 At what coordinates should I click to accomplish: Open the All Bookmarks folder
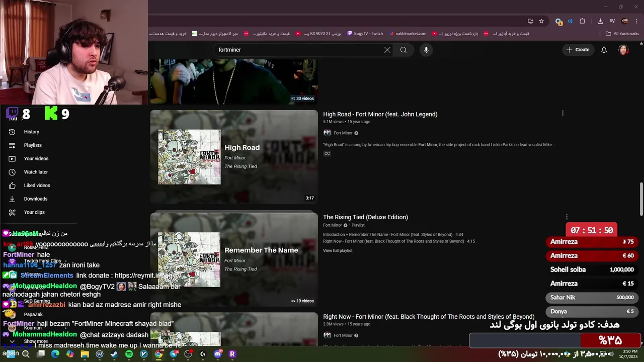coord(622,34)
